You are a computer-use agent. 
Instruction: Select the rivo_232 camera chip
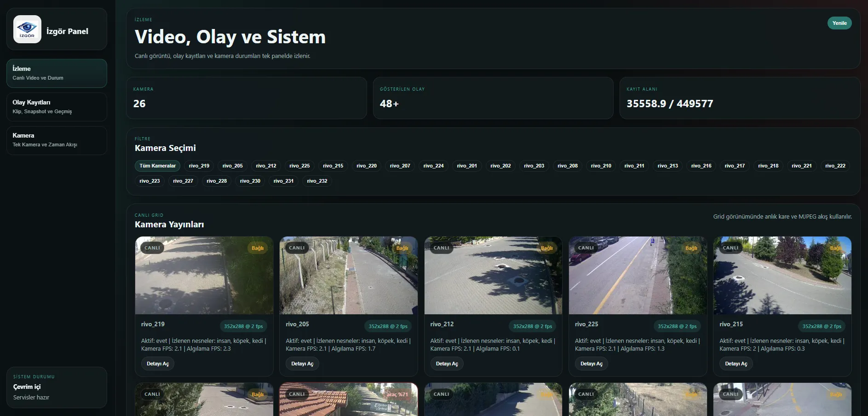pyautogui.click(x=317, y=181)
